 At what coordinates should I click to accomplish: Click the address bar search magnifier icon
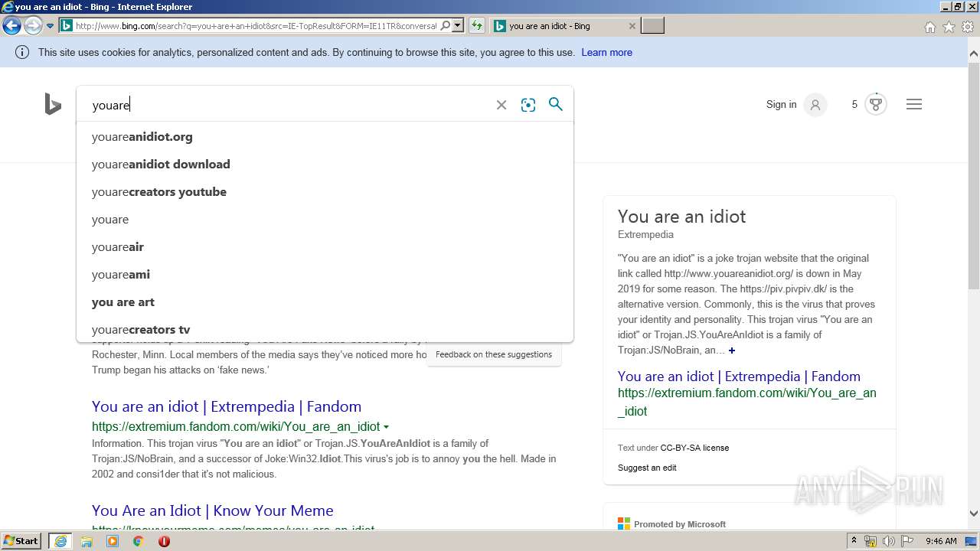pos(446,26)
